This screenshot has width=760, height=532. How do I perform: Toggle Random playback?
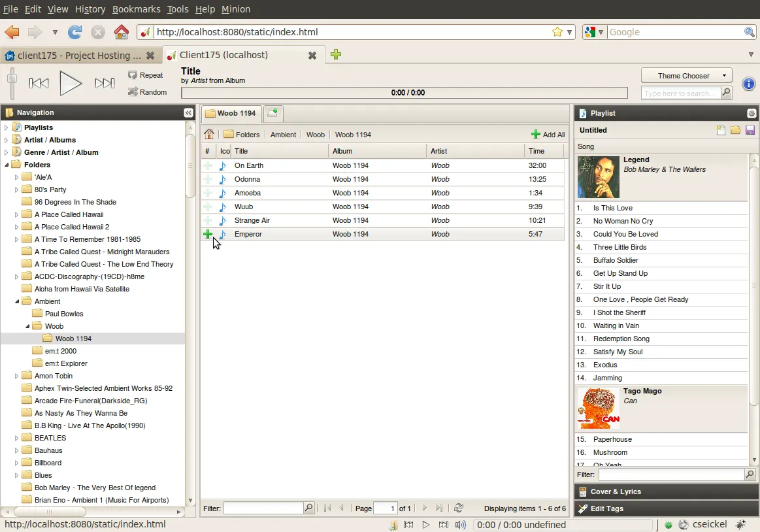click(147, 92)
